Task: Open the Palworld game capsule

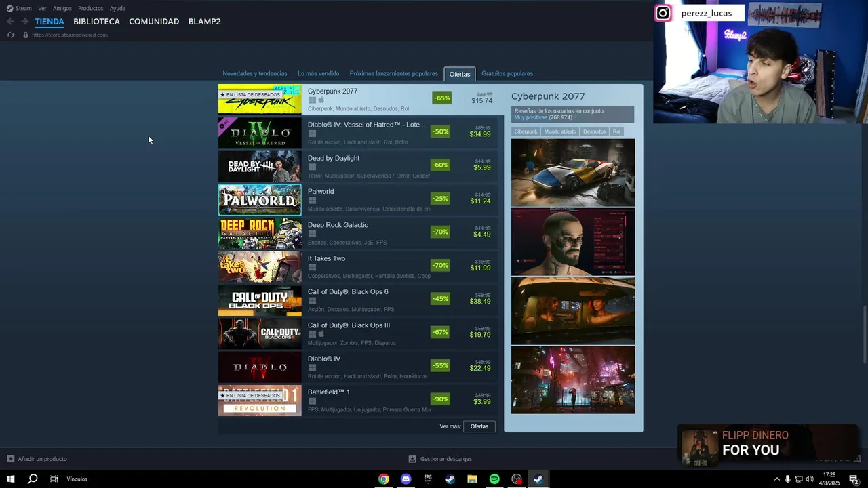Action: pos(260,199)
